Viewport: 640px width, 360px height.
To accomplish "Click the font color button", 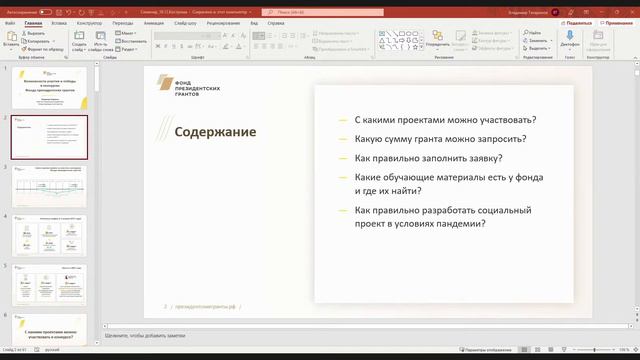I will [239, 47].
